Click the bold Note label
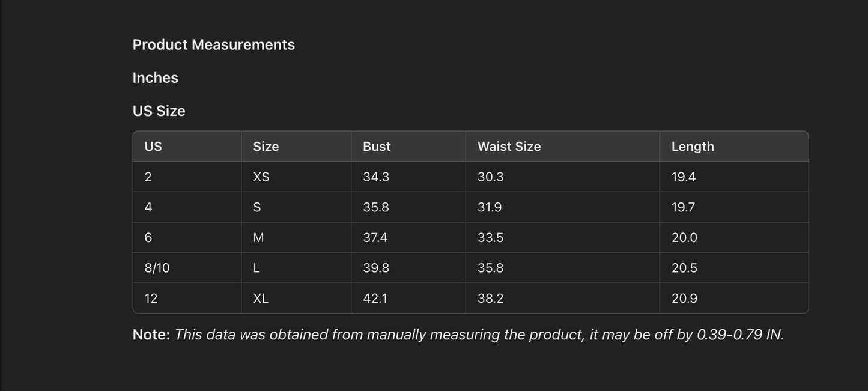868x391 pixels. 151,335
